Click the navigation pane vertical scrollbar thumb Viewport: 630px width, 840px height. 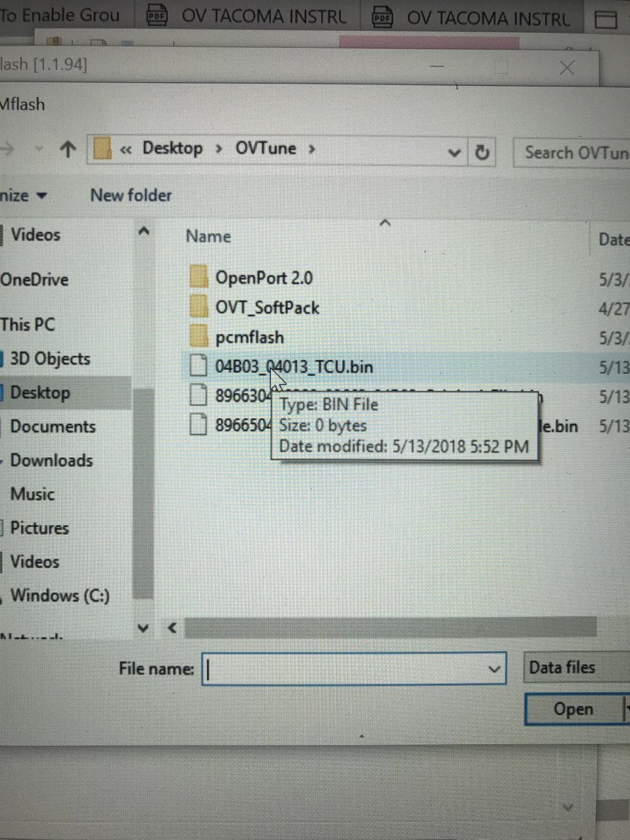click(143, 493)
